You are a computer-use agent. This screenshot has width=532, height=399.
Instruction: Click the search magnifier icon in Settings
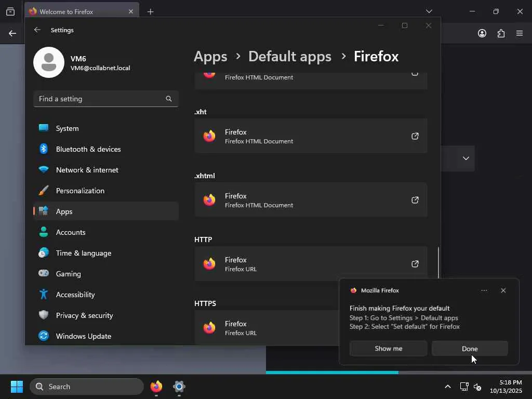point(169,99)
